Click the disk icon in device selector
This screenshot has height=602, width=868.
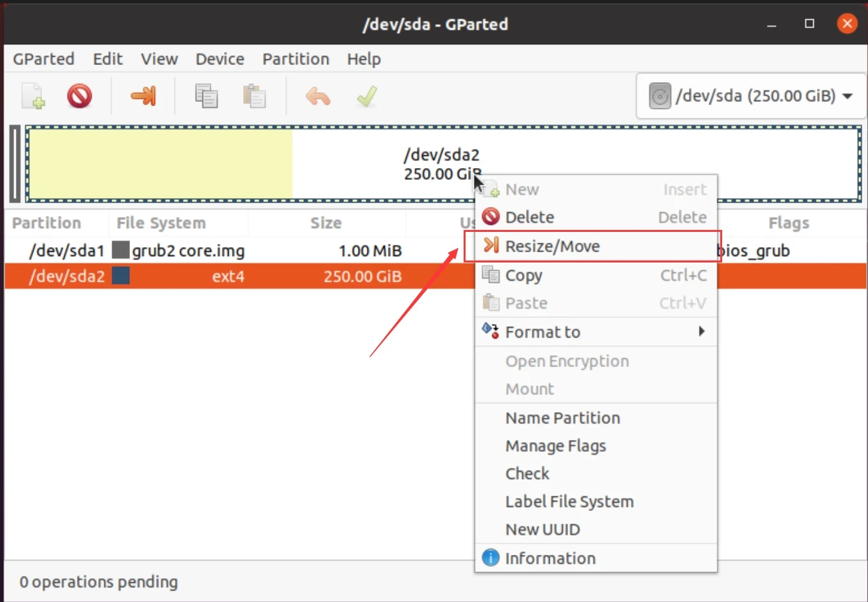pyautogui.click(x=660, y=96)
